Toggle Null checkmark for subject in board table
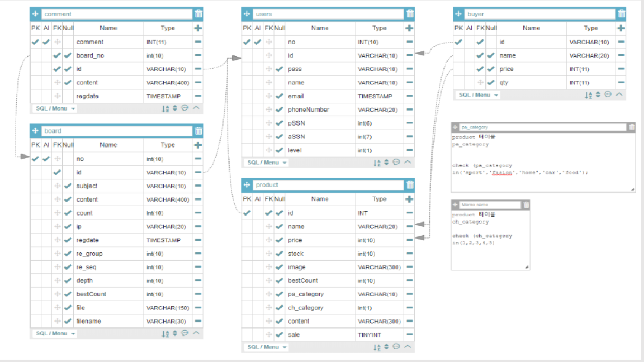 68,186
